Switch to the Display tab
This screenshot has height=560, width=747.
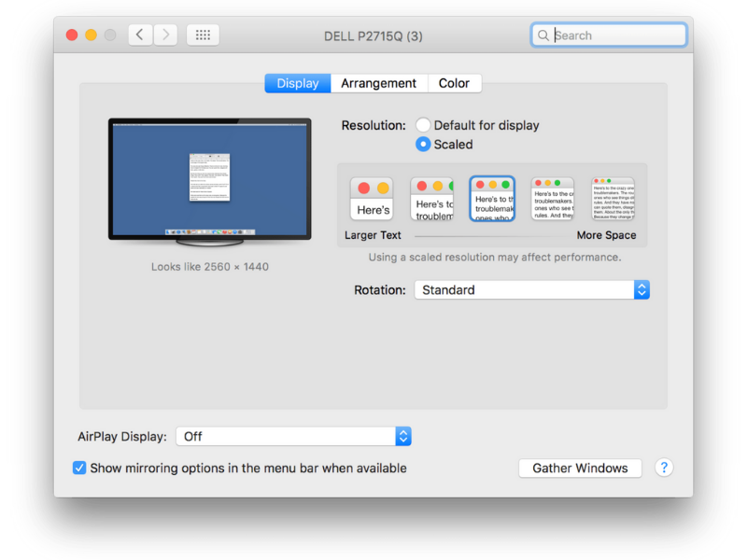(x=298, y=83)
